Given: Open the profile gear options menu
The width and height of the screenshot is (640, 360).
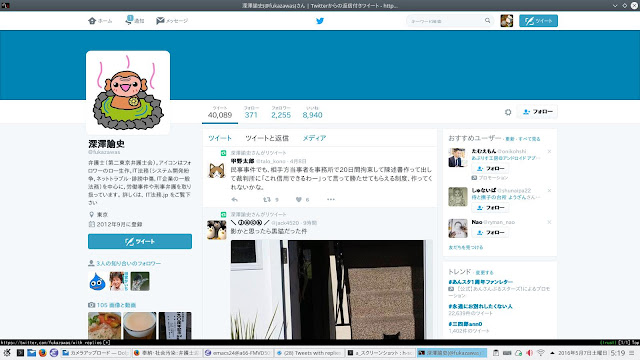Looking at the screenshot, I should pyautogui.click(x=508, y=112).
